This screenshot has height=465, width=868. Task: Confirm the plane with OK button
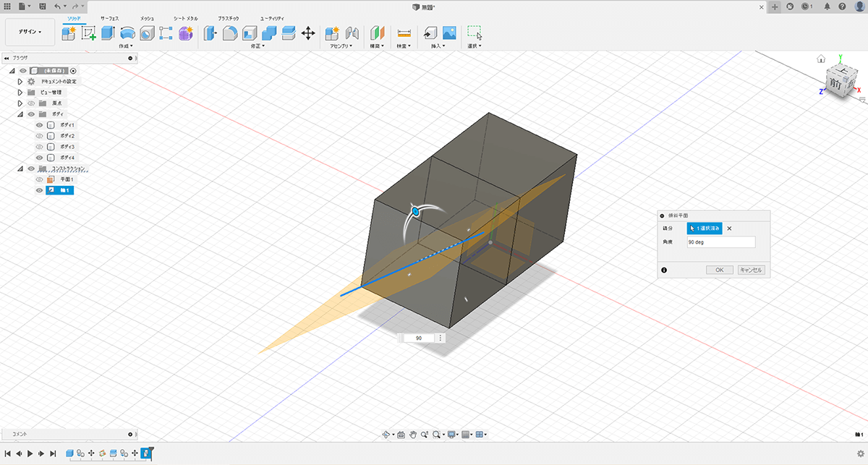click(x=719, y=270)
